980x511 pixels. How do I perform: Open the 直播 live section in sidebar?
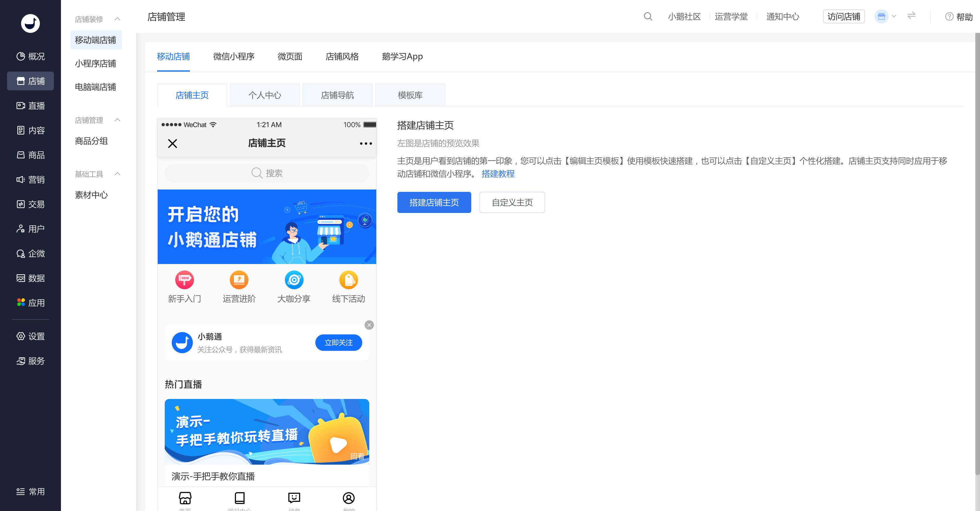30,106
